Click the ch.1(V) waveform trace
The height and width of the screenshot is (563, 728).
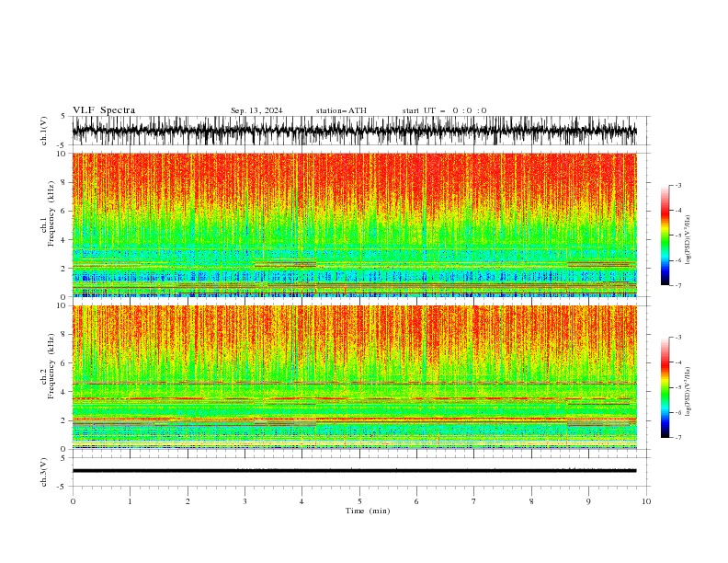tap(354, 131)
